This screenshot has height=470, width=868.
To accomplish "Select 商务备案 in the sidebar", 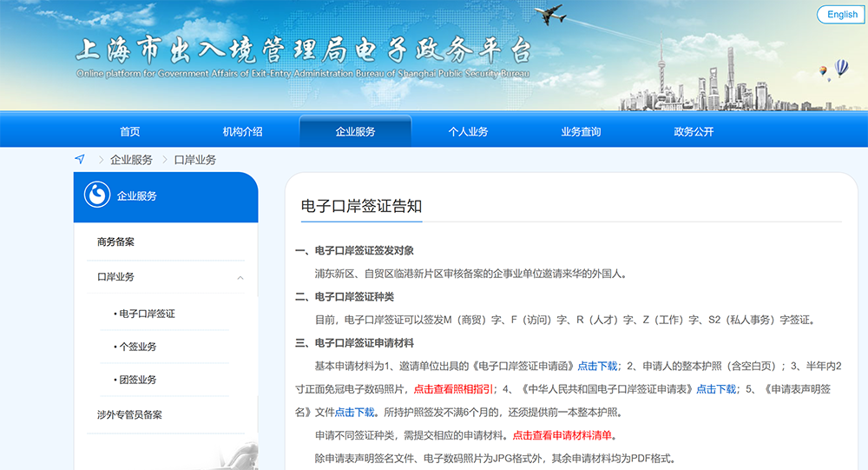I will 116,242.
